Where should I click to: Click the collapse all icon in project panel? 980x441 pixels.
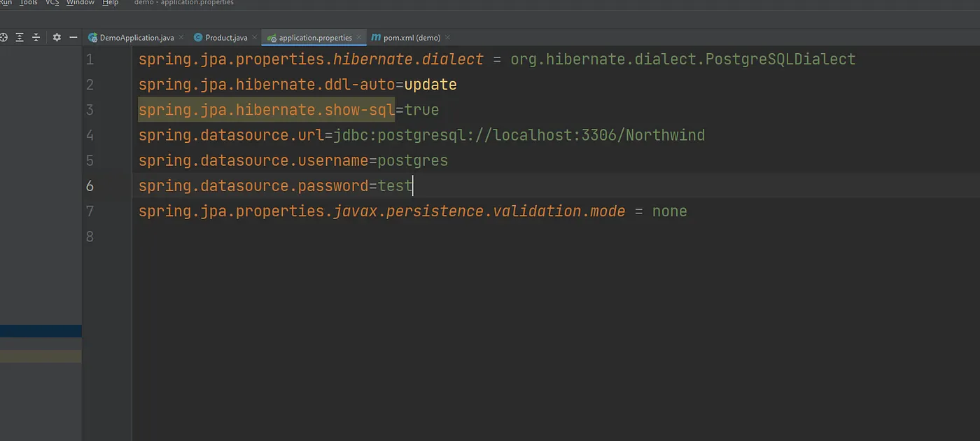click(x=36, y=37)
